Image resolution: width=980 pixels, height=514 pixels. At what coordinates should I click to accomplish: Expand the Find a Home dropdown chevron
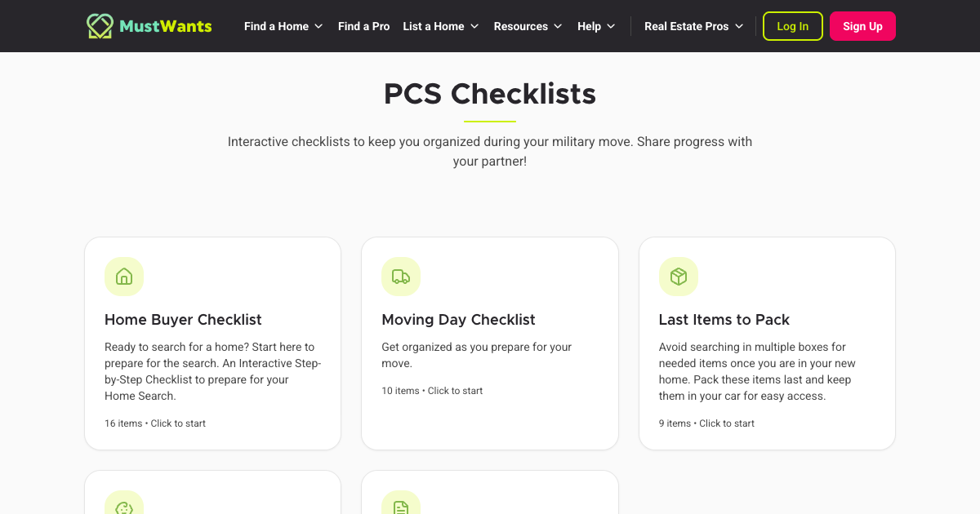coord(318,26)
